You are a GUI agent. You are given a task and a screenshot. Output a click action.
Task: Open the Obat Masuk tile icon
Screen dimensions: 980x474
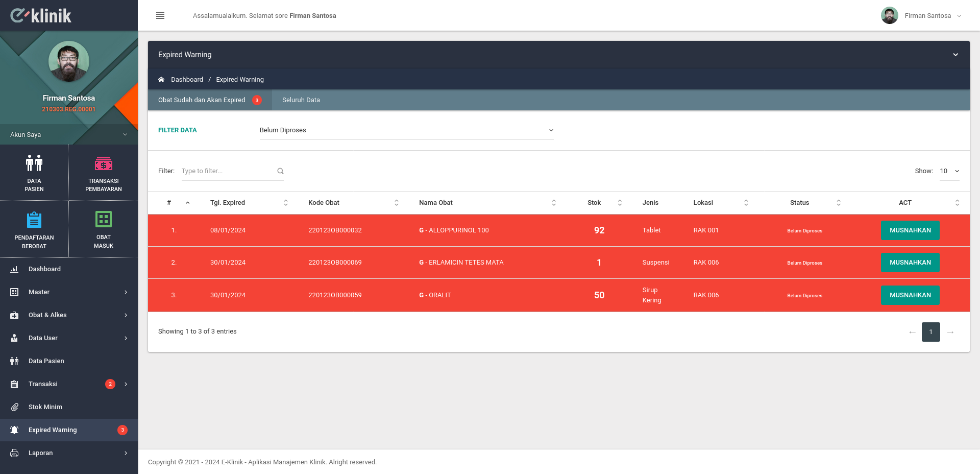(x=104, y=219)
